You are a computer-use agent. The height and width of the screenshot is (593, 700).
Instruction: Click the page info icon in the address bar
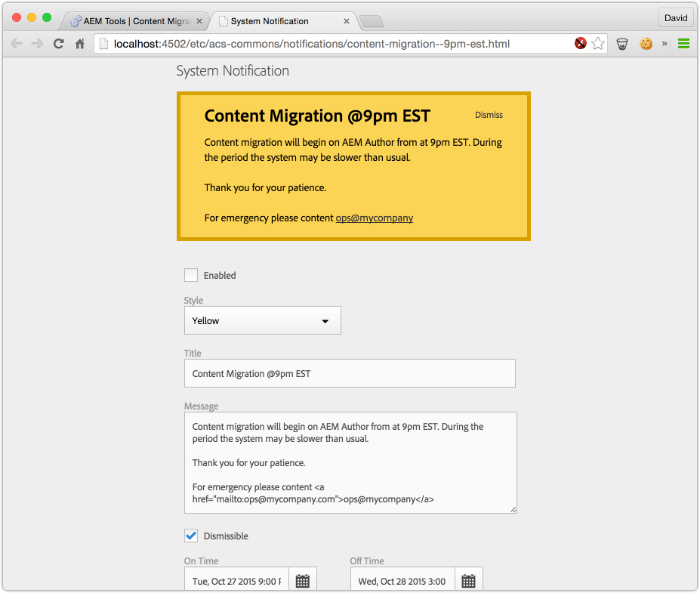(104, 44)
